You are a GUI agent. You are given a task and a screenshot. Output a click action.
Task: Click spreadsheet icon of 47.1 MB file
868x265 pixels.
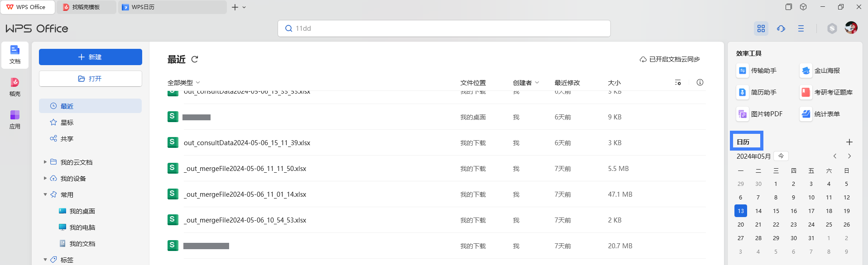click(173, 194)
